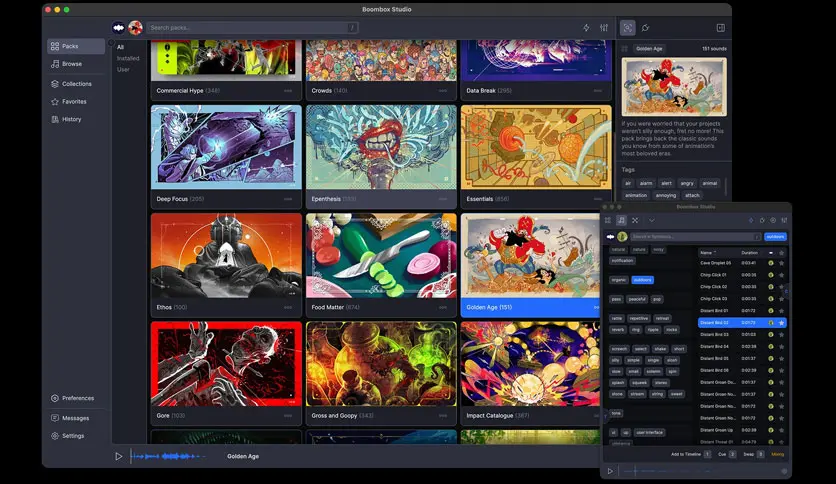The height and width of the screenshot is (484, 836).
Task: Sort sounds by Name column
Action: click(x=708, y=253)
